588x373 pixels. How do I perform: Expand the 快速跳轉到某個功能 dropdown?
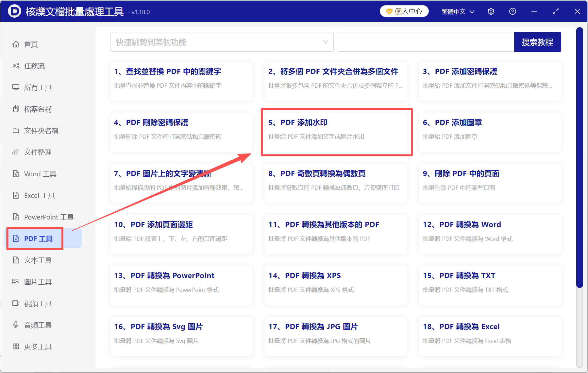325,42
